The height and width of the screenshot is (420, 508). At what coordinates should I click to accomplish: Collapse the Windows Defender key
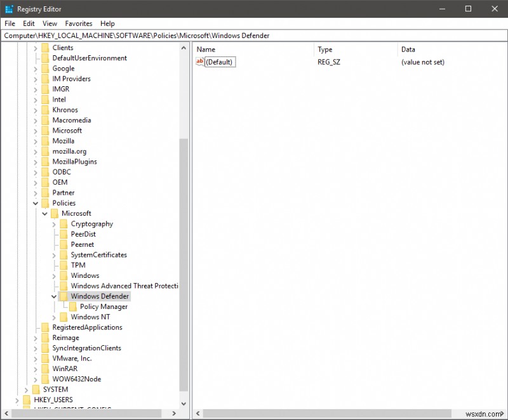pyautogui.click(x=54, y=296)
